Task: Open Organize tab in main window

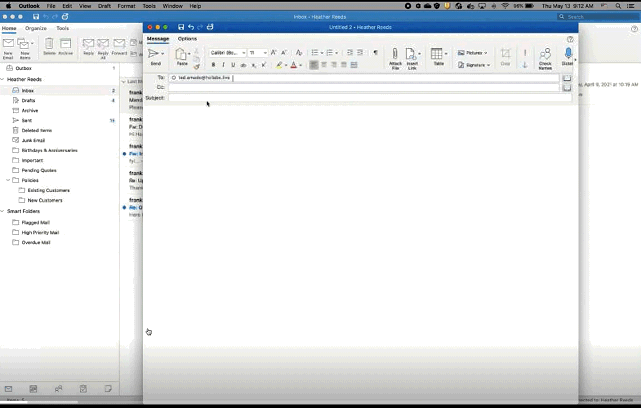Action: tap(36, 28)
